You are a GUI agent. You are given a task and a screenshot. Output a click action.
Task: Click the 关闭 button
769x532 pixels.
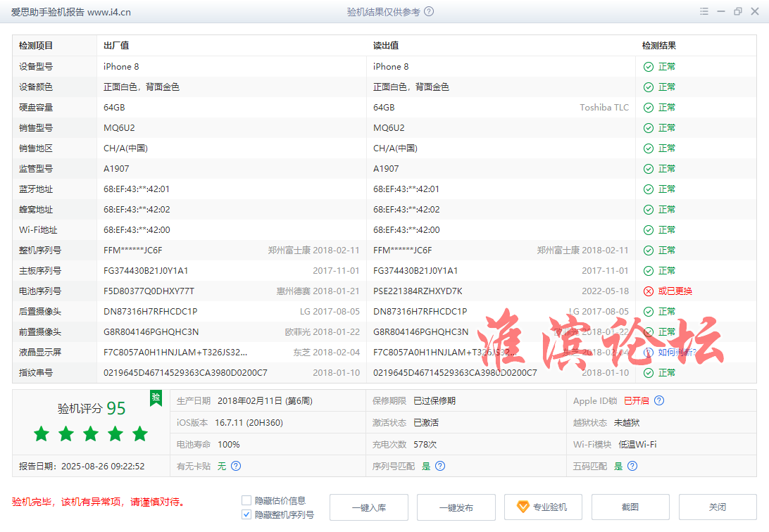[718, 507]
